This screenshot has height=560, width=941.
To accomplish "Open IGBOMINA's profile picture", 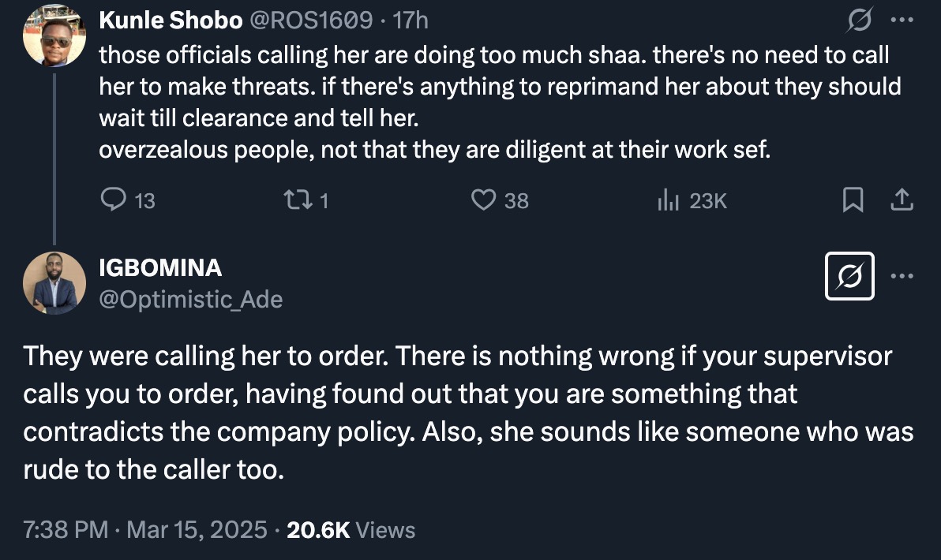I will pyautogui.click(x=54, y=283).
